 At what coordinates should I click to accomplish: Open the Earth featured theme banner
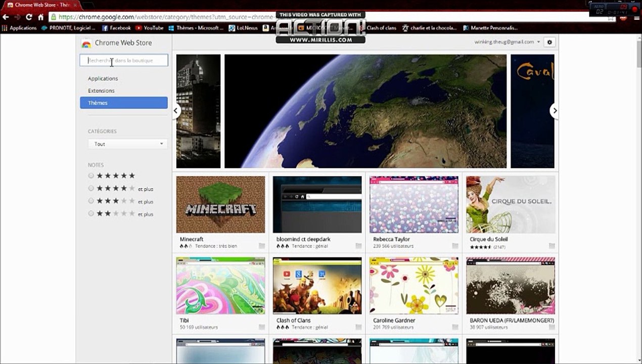[365, 111]
